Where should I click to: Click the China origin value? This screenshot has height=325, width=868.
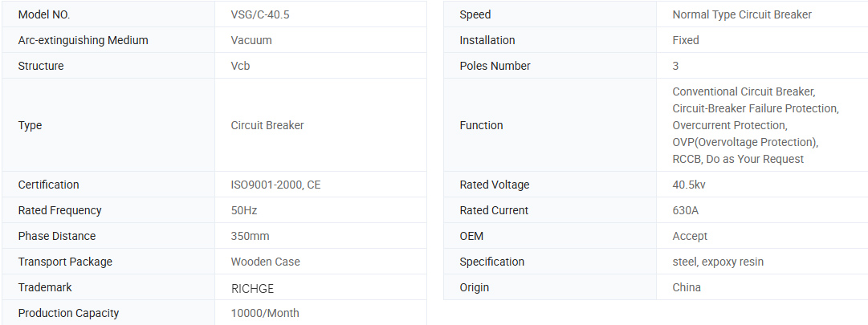(687, 287)
